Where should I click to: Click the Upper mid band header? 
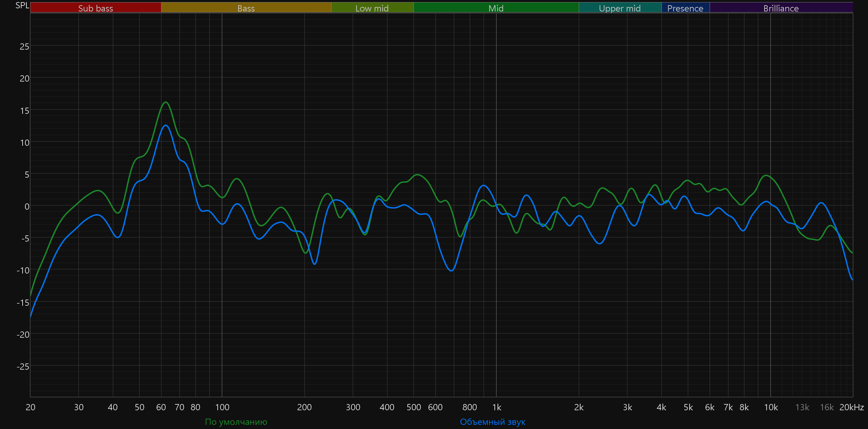620,8
